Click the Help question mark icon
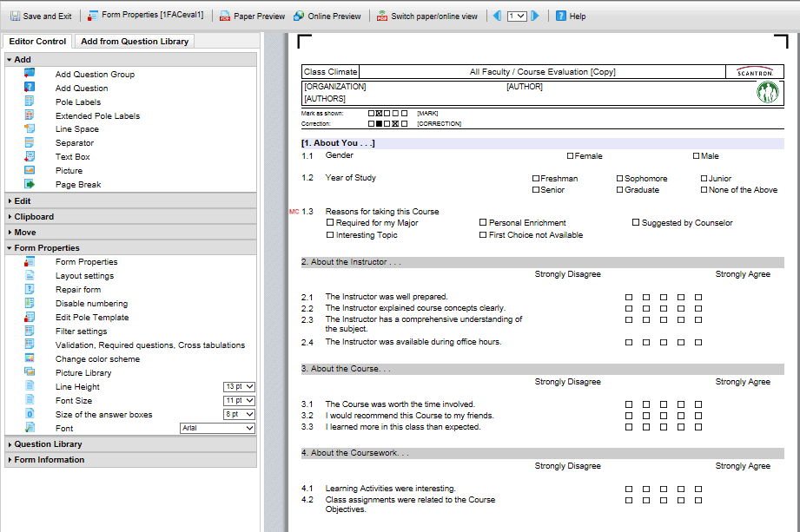The image size is (800, 532). 561,16
